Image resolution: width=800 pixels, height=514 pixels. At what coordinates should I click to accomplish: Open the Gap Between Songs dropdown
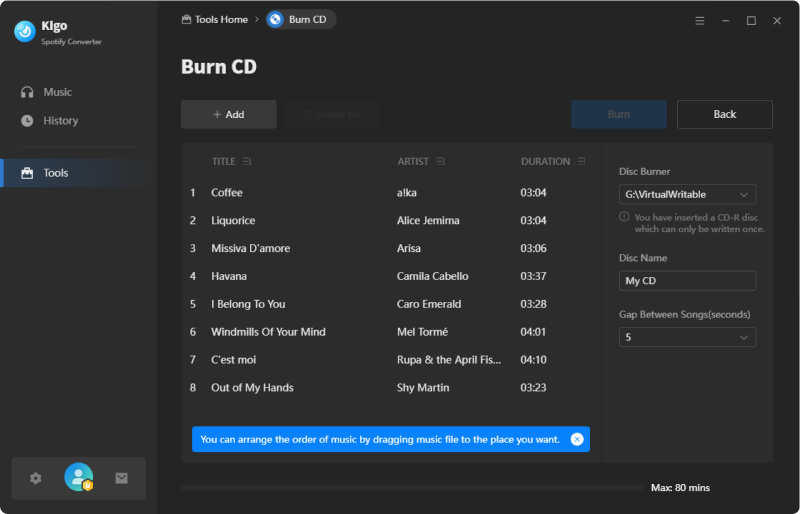click(687, 337)
